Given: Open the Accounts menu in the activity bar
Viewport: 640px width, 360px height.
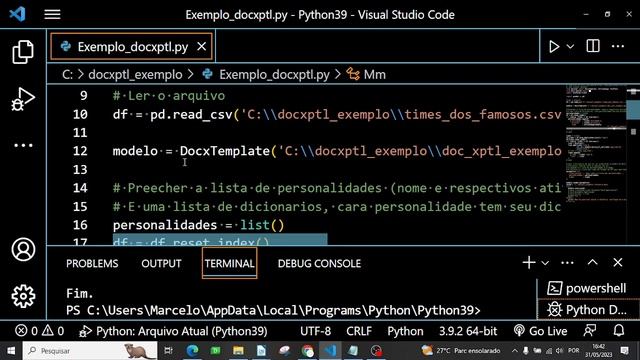Looking at the screenshot, I should click(x=23, y=249).
